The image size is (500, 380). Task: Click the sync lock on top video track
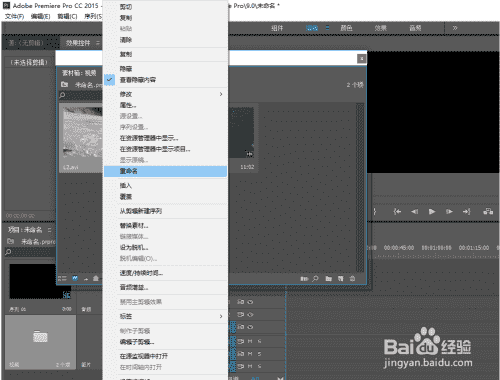coord(241,302)
